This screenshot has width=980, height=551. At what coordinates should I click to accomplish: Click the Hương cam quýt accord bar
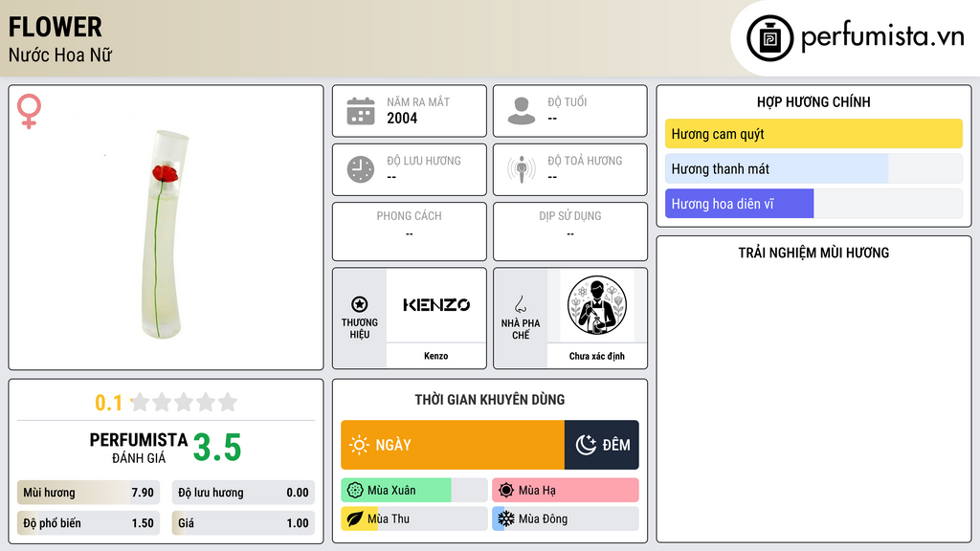coord(813,134)
